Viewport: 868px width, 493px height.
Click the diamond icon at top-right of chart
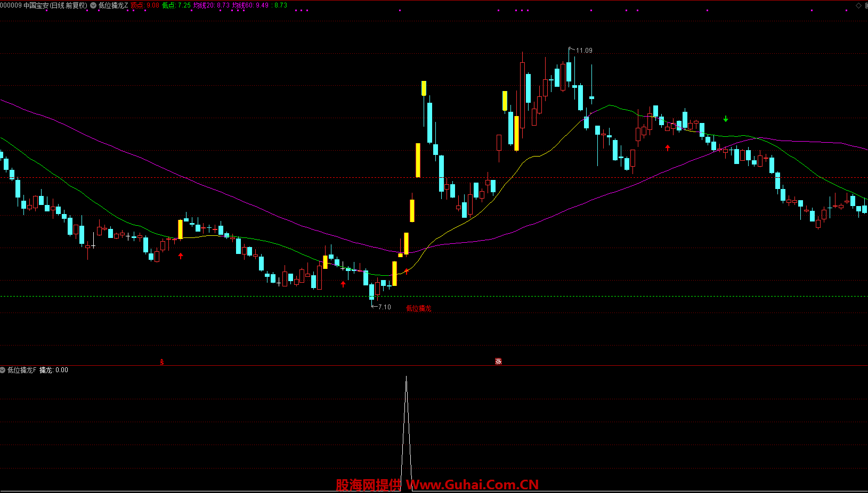pos(858,5)
